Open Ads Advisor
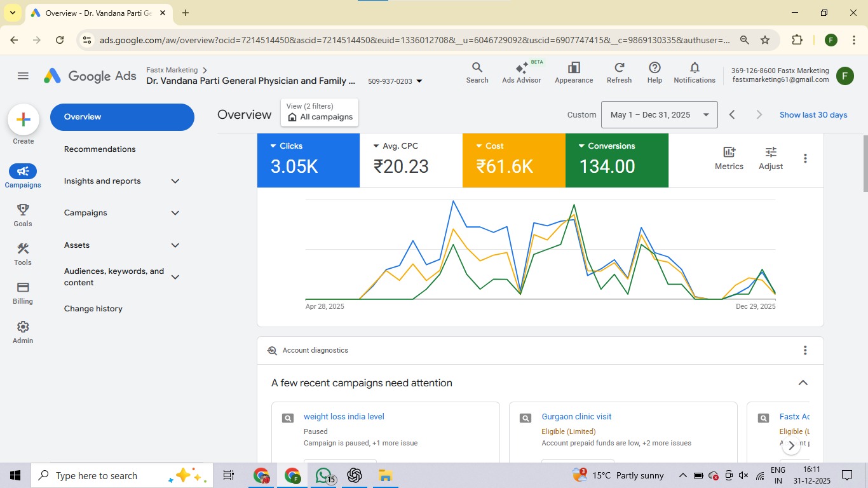 click(521, 73)
